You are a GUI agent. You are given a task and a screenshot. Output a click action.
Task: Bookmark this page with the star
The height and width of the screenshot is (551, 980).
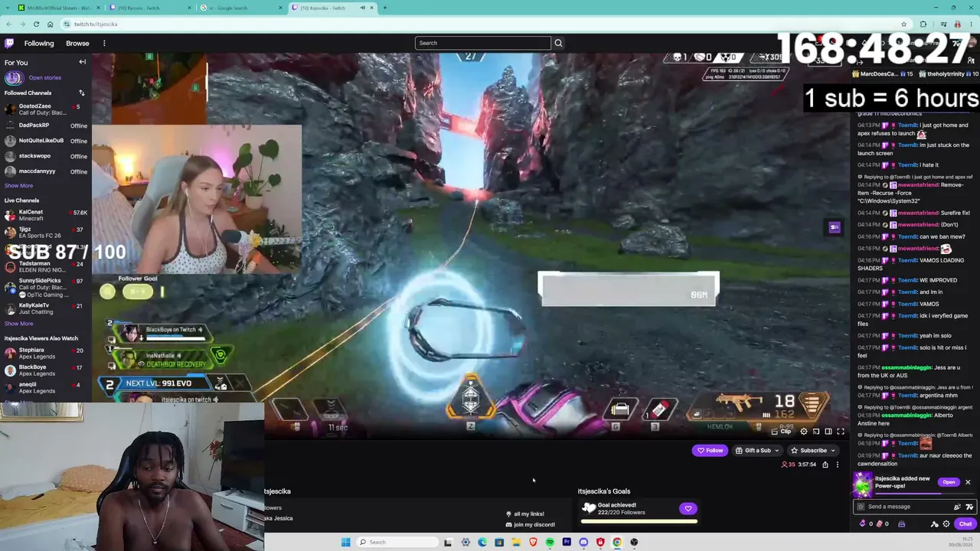tap(903, 24)
